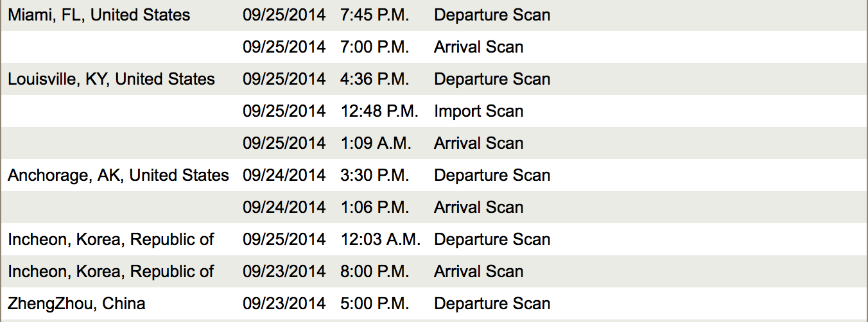Click Incheon row with 12:03 A.M. departure
868x322 pixels.
[434, 239]
